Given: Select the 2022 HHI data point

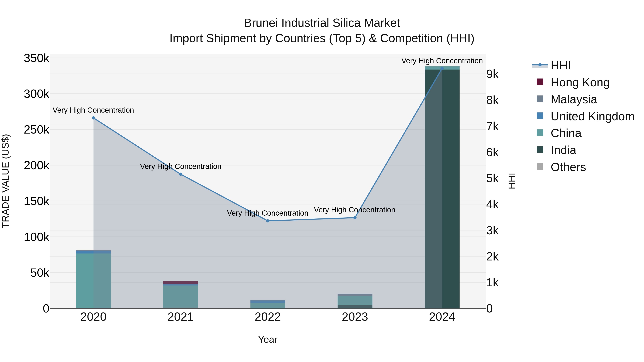Looking at the screenshot, I should pyautogui.click(x=268, y=221).
